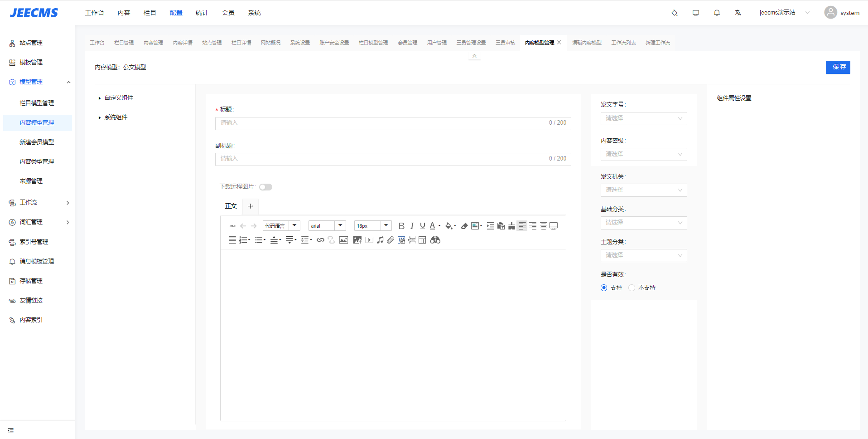Select the 不支持 radio button

[x=632, y=288]
